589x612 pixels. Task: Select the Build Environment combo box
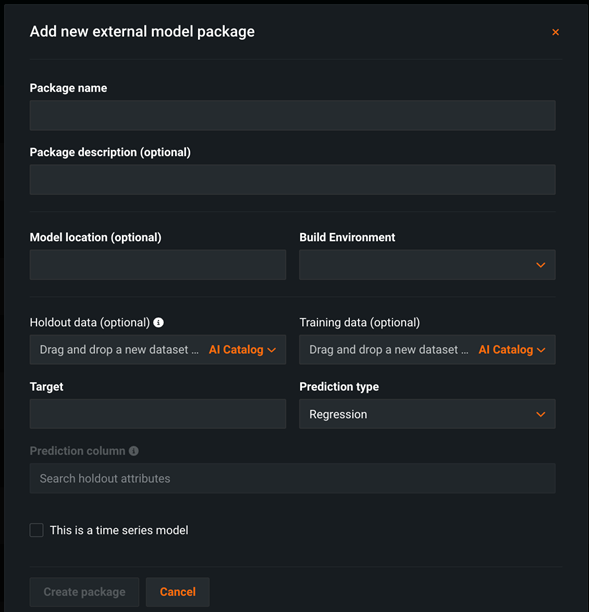427,265
